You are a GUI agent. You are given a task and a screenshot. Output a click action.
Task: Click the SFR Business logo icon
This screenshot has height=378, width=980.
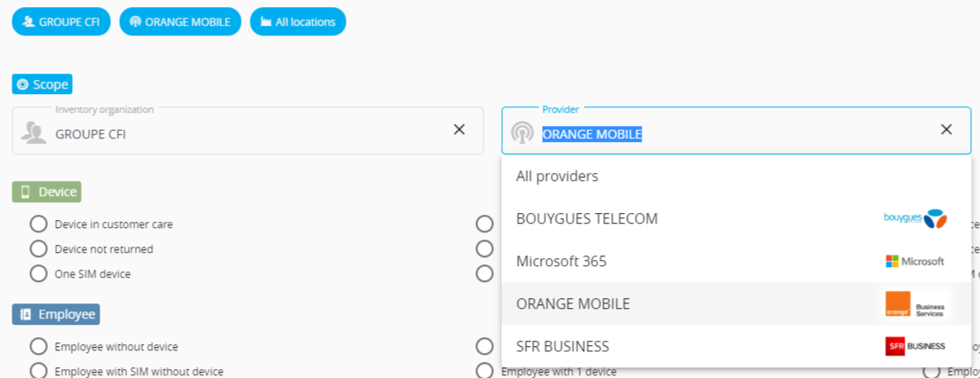coord(915,346)
